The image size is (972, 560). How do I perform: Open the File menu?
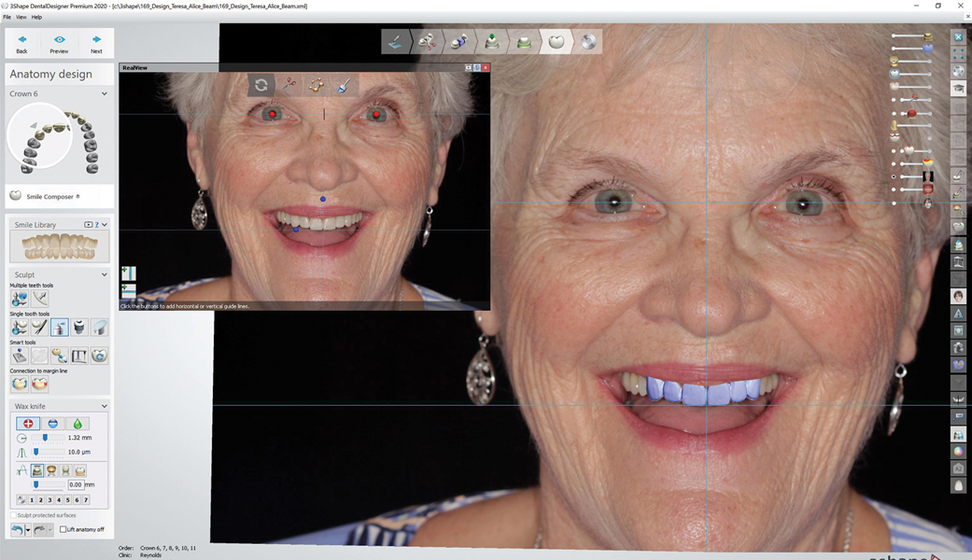click(x=7, y=17)
